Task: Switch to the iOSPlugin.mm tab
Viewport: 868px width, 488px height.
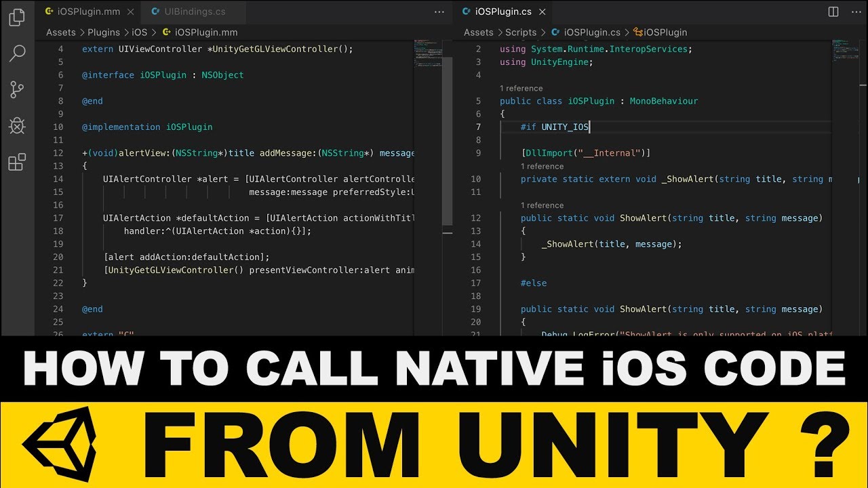Action: point(88,12)
